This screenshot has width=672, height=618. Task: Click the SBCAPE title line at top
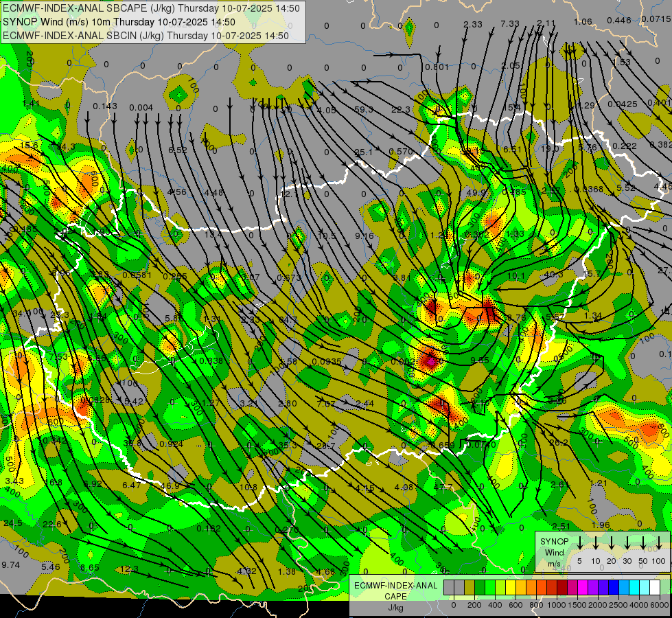[151, 8]
